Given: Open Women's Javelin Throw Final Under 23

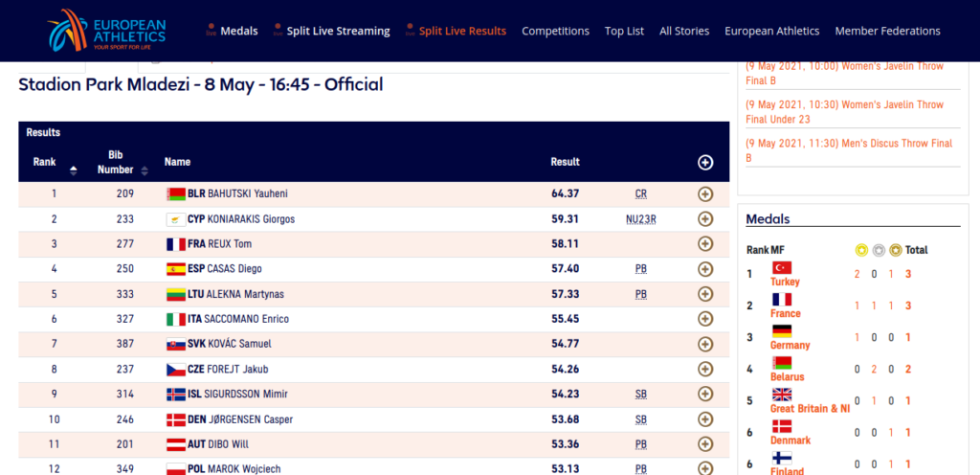Looking at the screenshot, I should [844, 112].
